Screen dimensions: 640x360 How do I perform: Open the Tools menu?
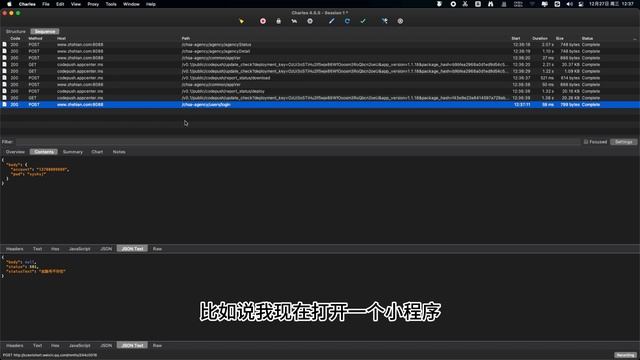point(111,4)
